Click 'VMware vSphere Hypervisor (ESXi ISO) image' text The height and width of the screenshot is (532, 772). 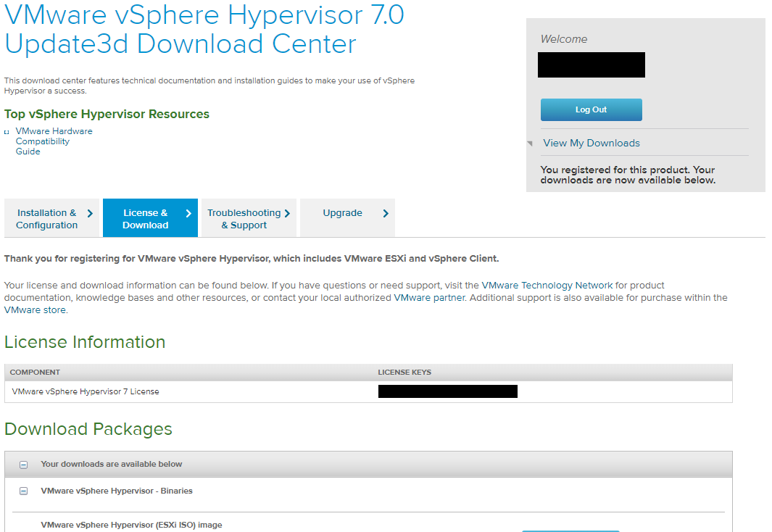point(131,525)
